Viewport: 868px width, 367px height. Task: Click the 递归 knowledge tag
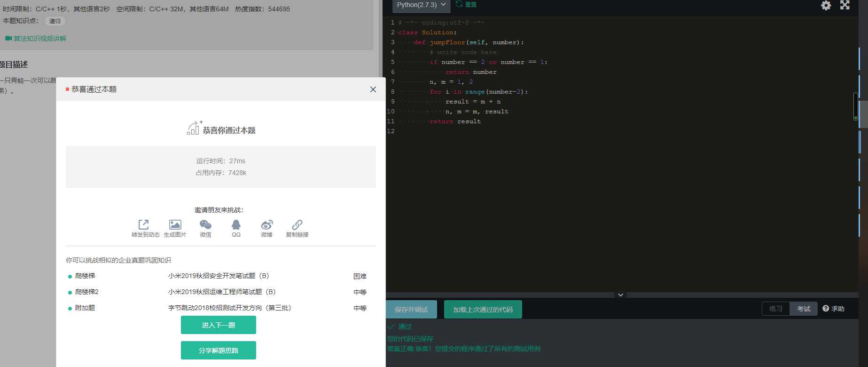click(55, 21)
